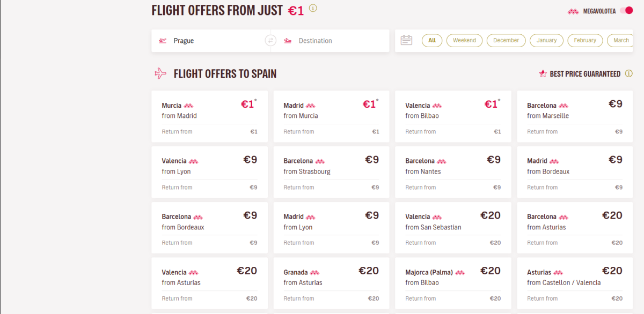The height and width of the screenshot is (314, 644).
Task: Pick the Granada from Asturias €20 offer
Action: (x=331, y=283)
